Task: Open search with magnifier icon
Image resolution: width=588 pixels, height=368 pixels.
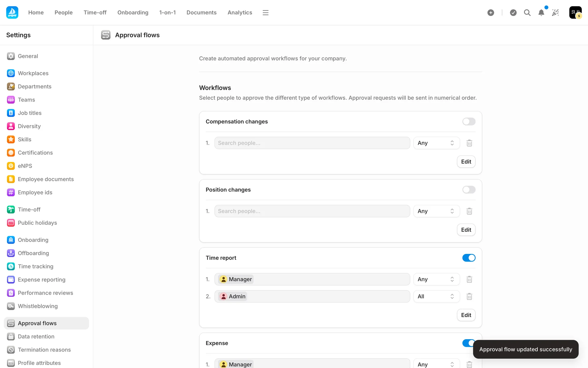Action: 527,13
